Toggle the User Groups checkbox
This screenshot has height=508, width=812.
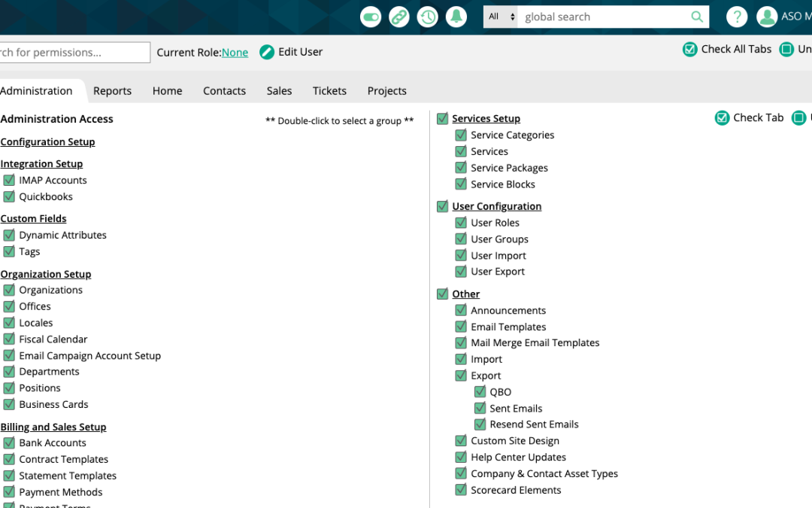point(461,239)
